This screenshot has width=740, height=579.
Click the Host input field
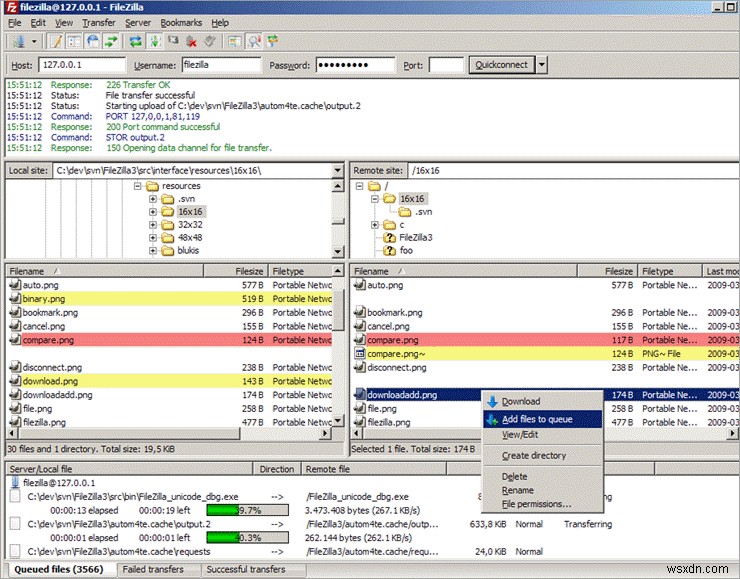(x=80, y=65)
